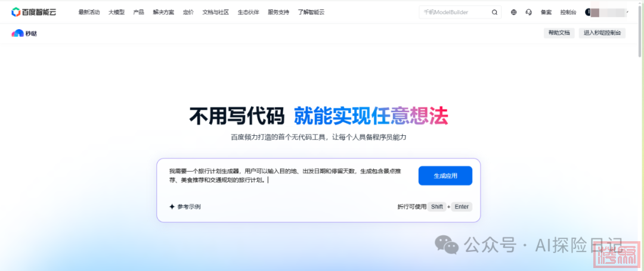
Task: Click the headset customer service icon
Action: pyautogui.click(x=528, y=13)
